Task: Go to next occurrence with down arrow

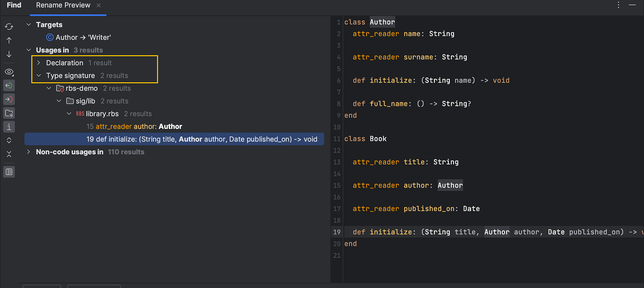Action: pos(9,54)
